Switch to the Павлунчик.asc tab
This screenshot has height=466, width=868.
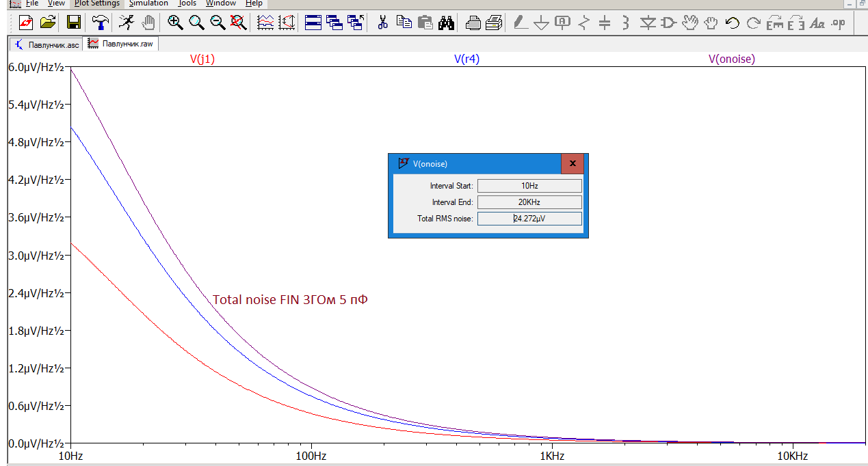point(47,44)
